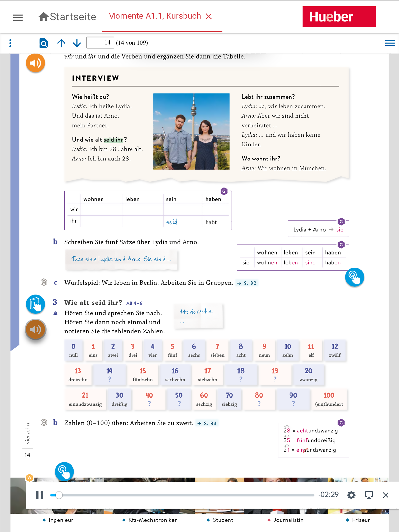Click the number card 50 with question mark
This screenshot has width=399, height=532.
pos(179,399)
